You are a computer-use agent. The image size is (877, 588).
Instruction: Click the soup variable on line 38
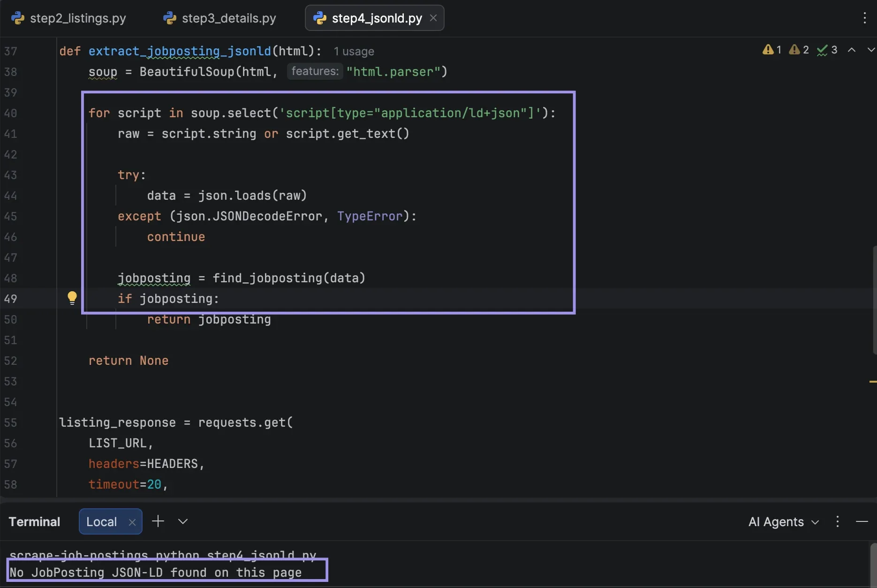coord(103,72)
